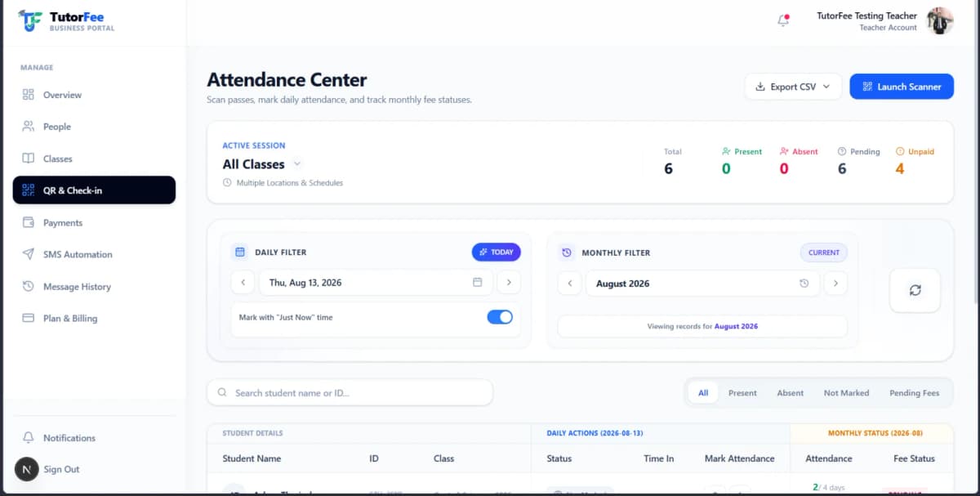Toggle Mark with "Just Now" time switch
Viewport: 980px width, 496px height.
pyautogui.click(x=500, y=317)
